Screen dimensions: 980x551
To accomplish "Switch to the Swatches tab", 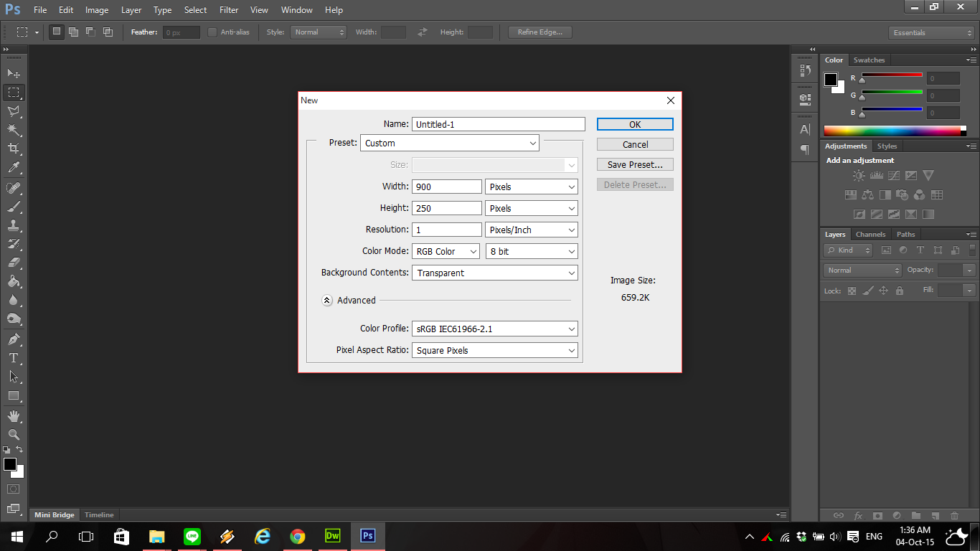I will (x=869, y=60).
